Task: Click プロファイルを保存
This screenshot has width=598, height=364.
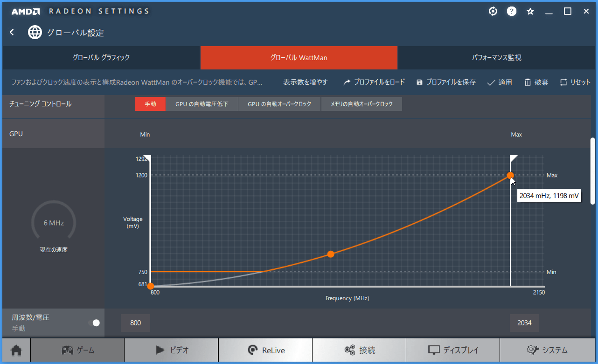Action: pyautogui.click(x=446, y=82)
